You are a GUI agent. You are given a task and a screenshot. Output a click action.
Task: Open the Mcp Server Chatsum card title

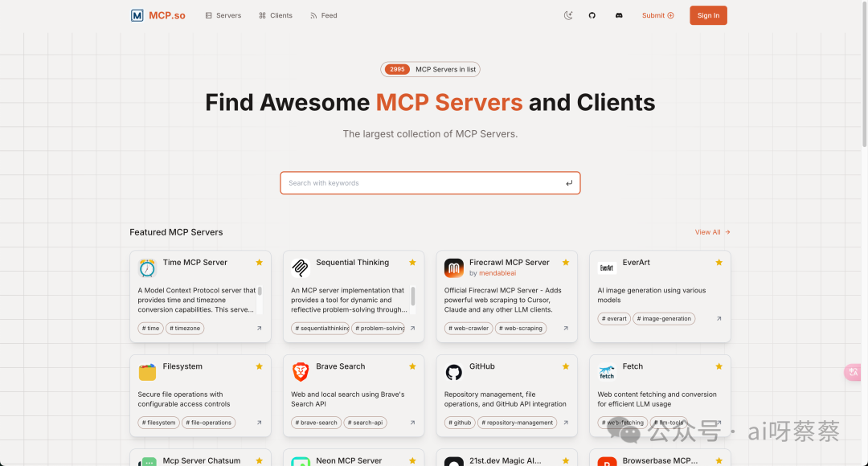202,460
